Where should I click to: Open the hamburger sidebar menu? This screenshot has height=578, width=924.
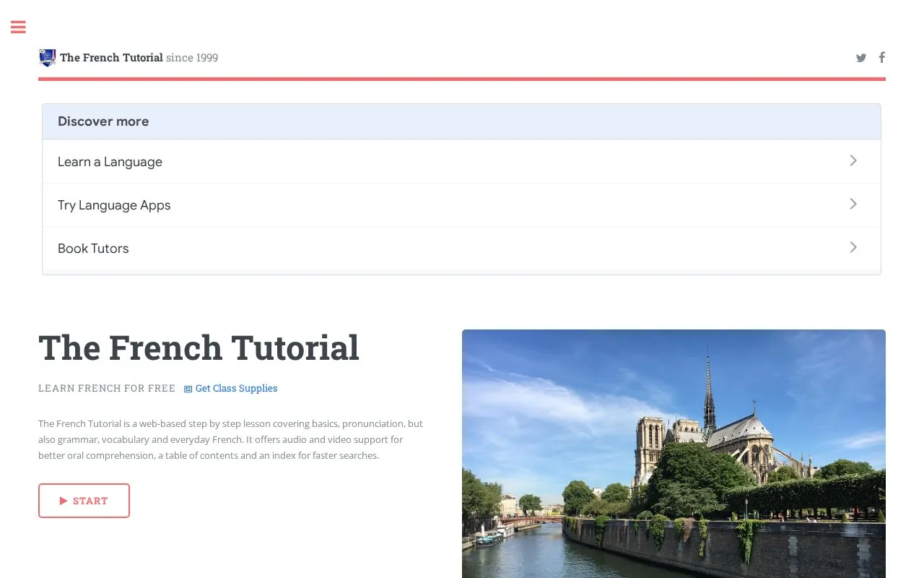coord(18,27)
